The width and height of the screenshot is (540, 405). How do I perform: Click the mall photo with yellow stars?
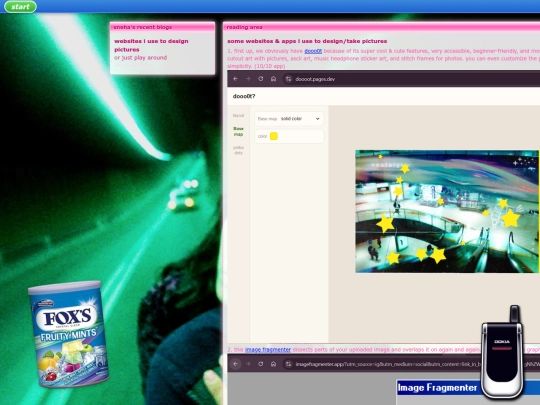click(447, 211)
